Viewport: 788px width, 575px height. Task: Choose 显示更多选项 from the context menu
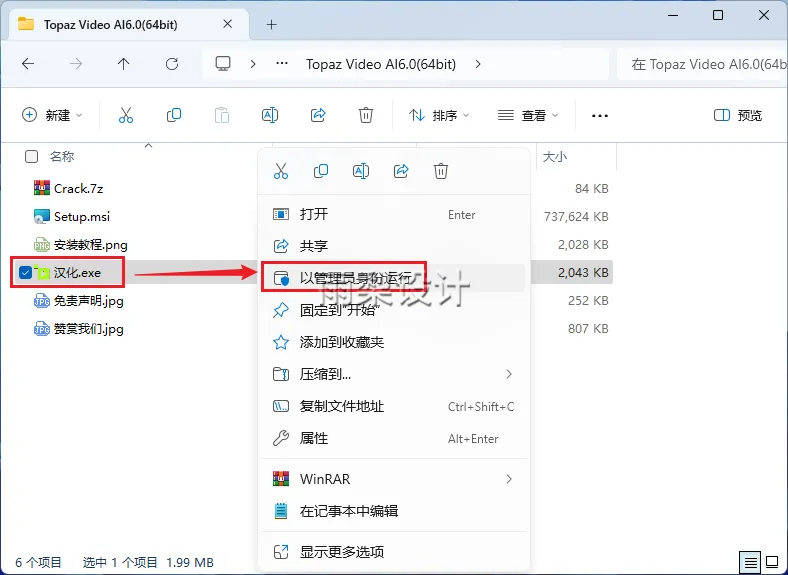[393, 552]
